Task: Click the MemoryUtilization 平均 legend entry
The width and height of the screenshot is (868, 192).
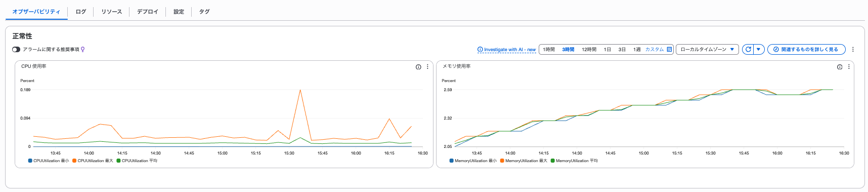Action: (574, 161)
